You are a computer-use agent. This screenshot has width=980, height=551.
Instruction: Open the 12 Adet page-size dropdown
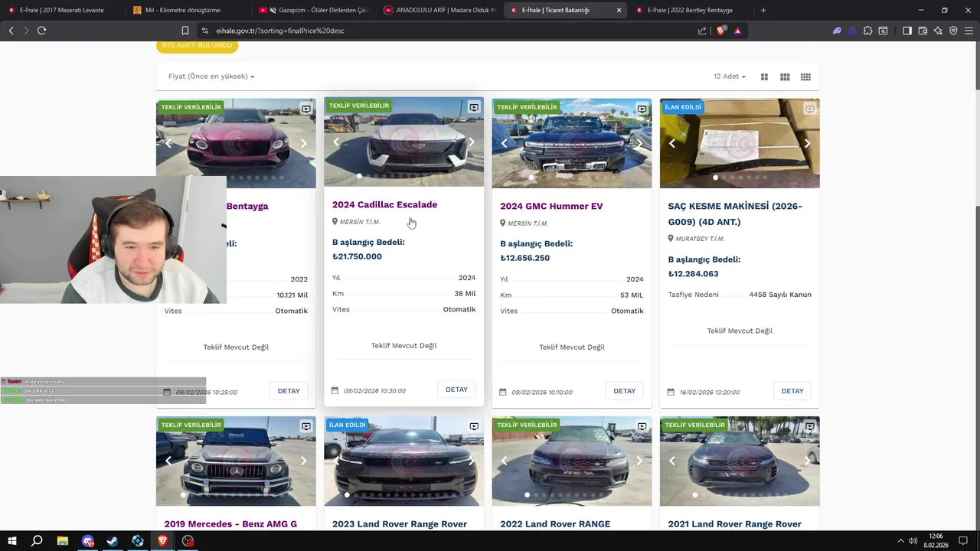click(730, 77)
